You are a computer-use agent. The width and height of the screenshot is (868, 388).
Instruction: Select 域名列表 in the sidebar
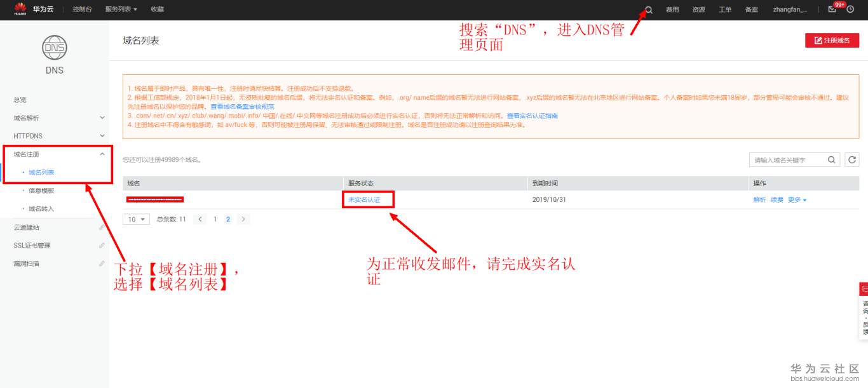(41, 172)
